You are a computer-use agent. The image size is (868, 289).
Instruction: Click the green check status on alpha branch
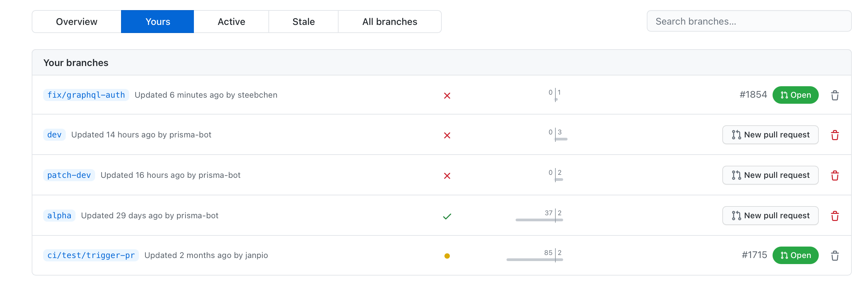pyautogui.click(x=447, y=216)
